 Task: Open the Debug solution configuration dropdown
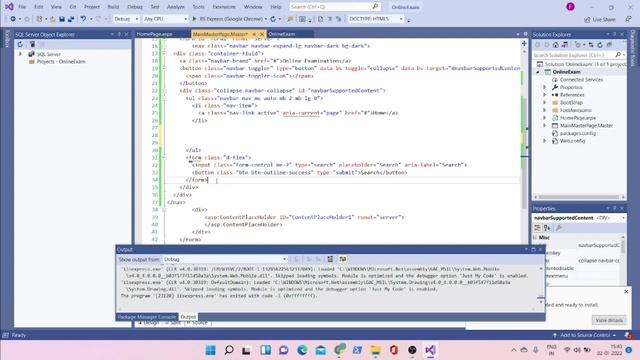(x=126, y=19)
